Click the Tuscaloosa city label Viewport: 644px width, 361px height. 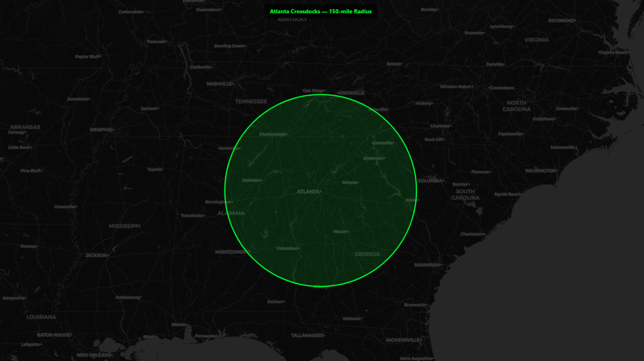[192, 216]
